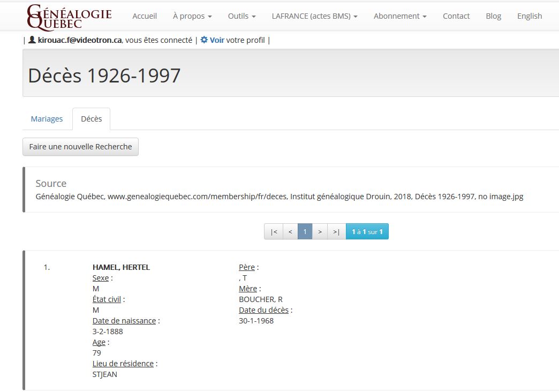Open the Contact page

pyautogui.click(x=456, y=16)
